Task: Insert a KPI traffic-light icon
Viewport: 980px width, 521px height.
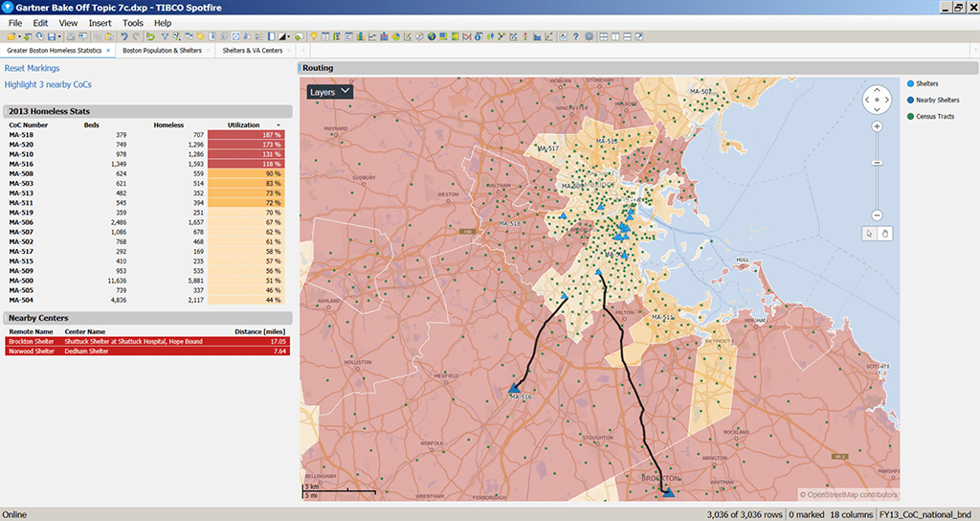Action: tap(525, 37)
